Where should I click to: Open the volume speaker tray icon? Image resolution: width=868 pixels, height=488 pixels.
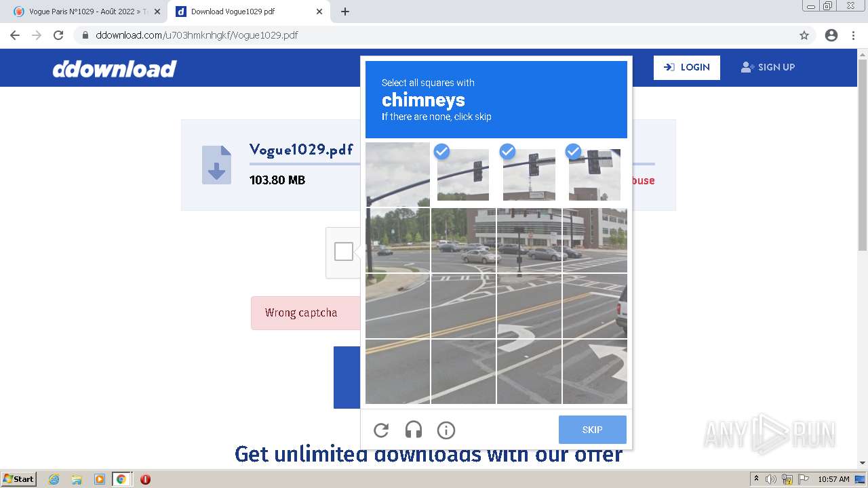click(771, 479)
